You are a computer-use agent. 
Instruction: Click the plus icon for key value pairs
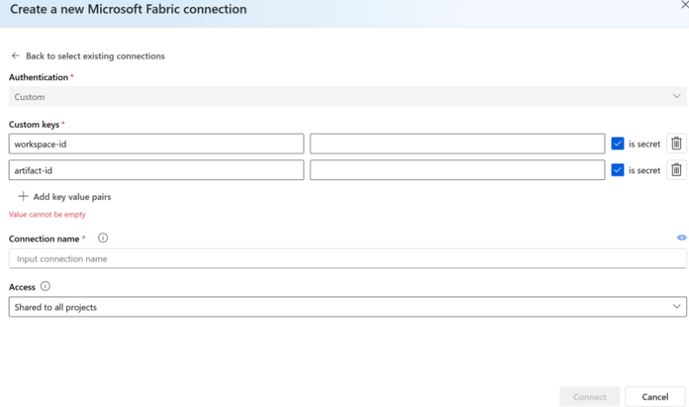coord(23,196)
